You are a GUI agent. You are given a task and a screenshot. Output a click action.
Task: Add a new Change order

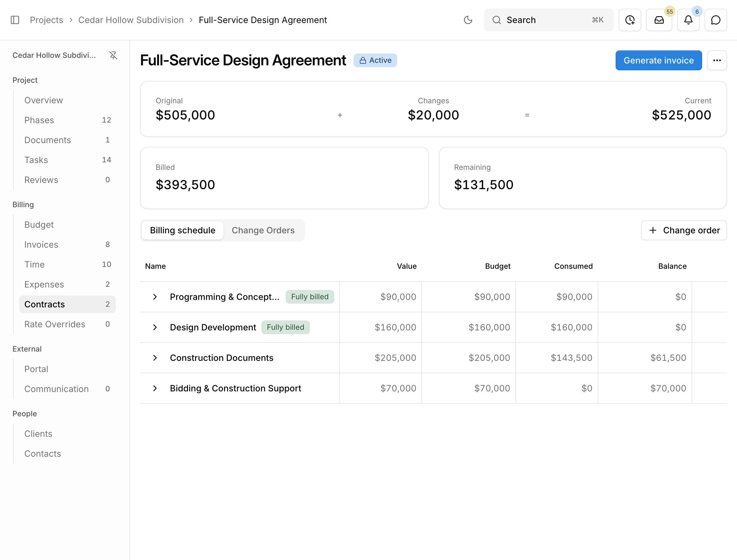pyautogui.click(x=684, y=230)
